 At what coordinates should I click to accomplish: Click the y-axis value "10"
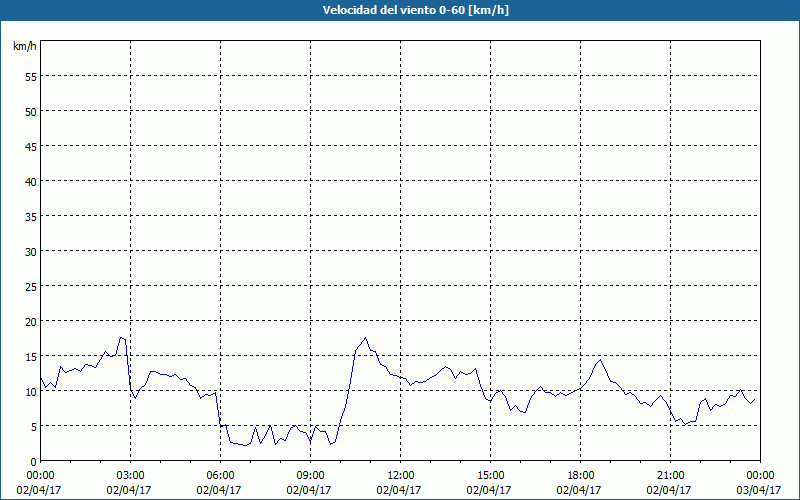[31, 391]
